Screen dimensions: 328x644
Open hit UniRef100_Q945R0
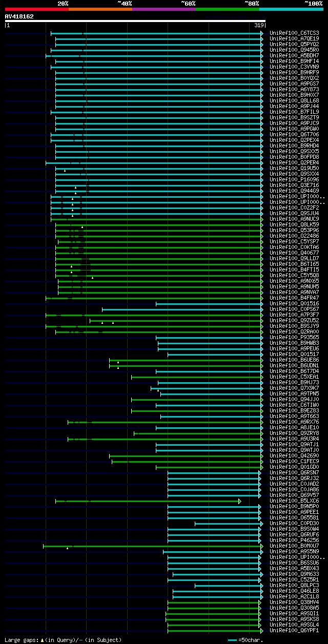(x=294, y=50)
